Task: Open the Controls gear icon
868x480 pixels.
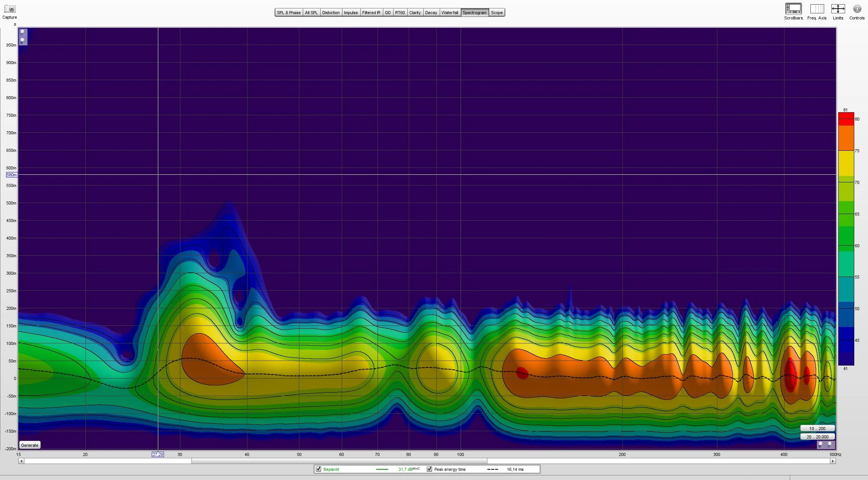Action: click(857, 9)
